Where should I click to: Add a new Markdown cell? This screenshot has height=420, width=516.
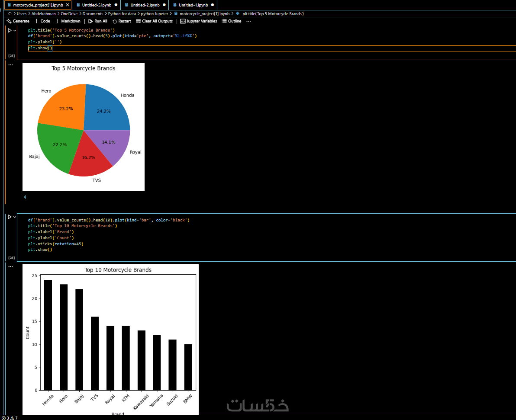coord(68,21)
